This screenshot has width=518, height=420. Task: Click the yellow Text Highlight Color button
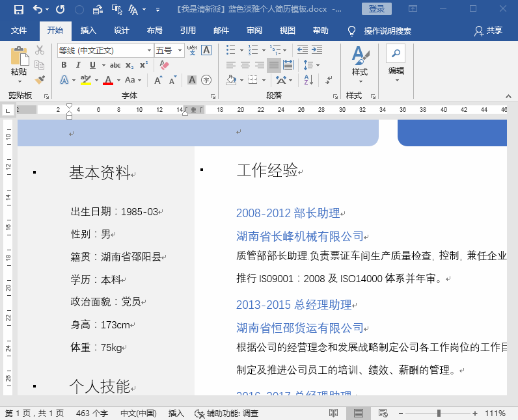tap(86, 80)
